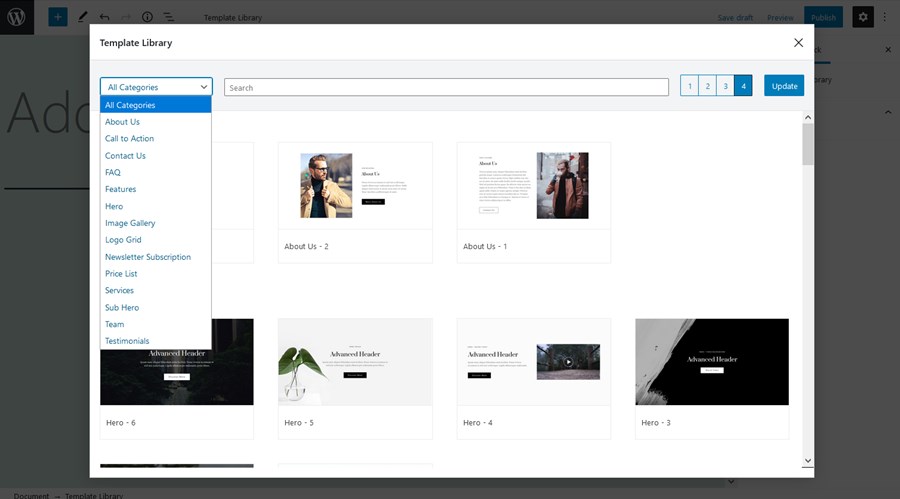The image size is (900, 499).
Task: Click the scrollbar down arrow
Action: (x=808, y=461)
